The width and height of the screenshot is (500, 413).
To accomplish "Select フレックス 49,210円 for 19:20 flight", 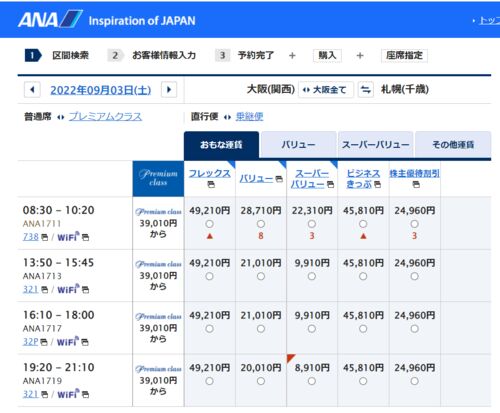I will click(x=209, y=381).
